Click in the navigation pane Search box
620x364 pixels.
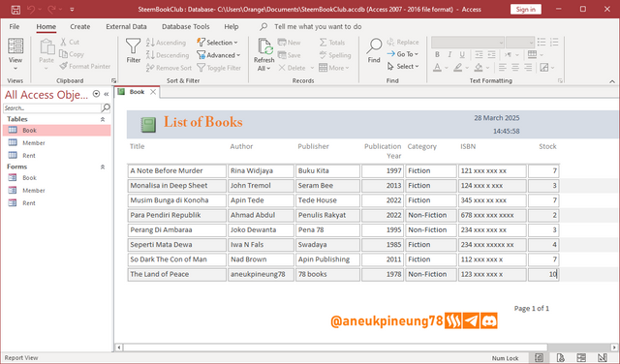pyautogui.click(x=51, y=107)
